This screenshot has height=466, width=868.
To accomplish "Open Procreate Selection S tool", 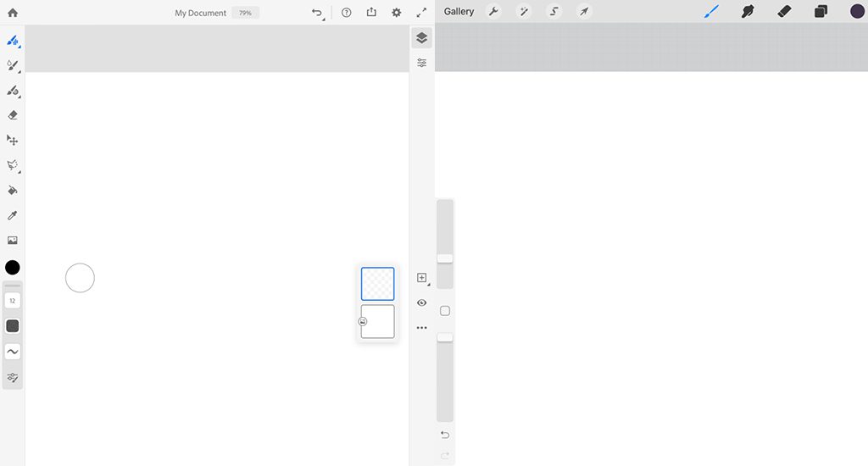I will pyautogui.click(x=554, y=12).
